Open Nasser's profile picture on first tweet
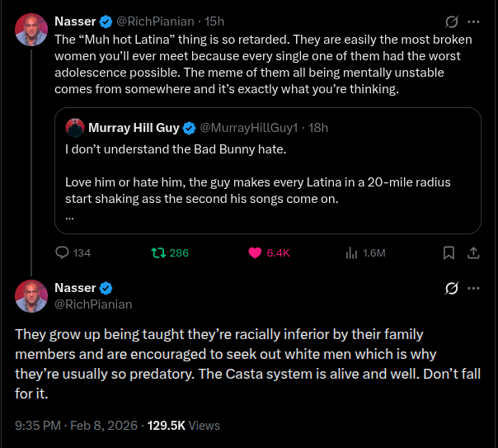498x448 pixels. (x=31, y=29)
